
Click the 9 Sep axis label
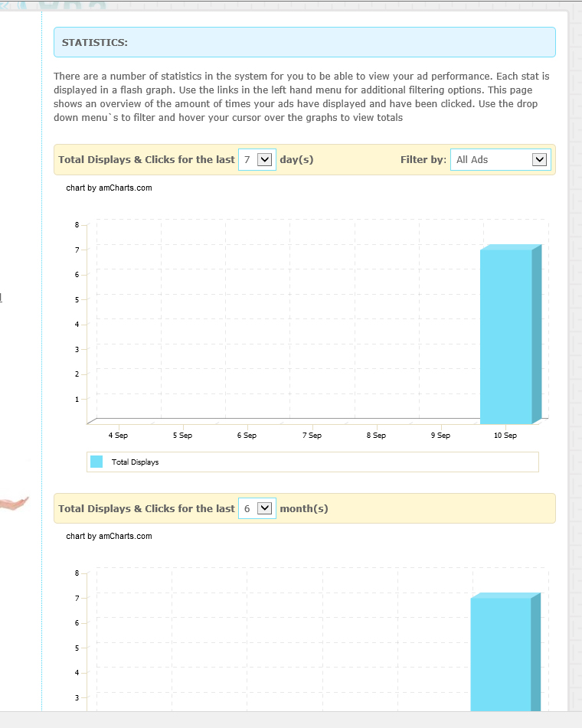pyautogui.click(x=440, y=436)
